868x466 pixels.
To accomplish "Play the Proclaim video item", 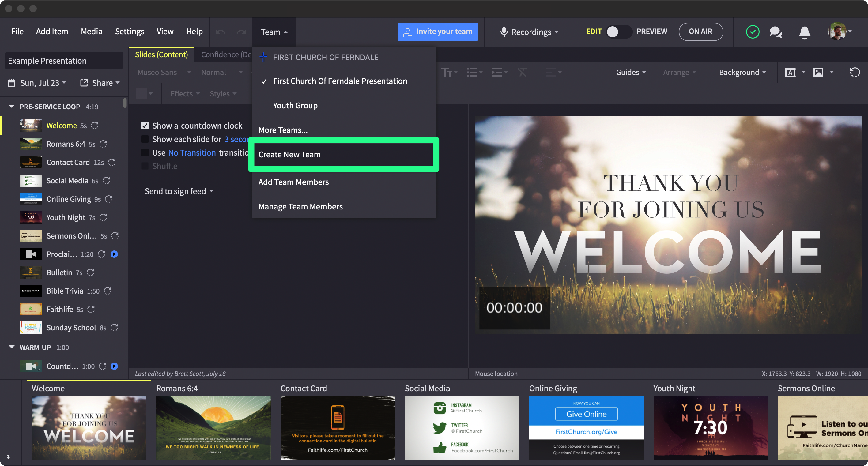I will [x=114, y=254].
